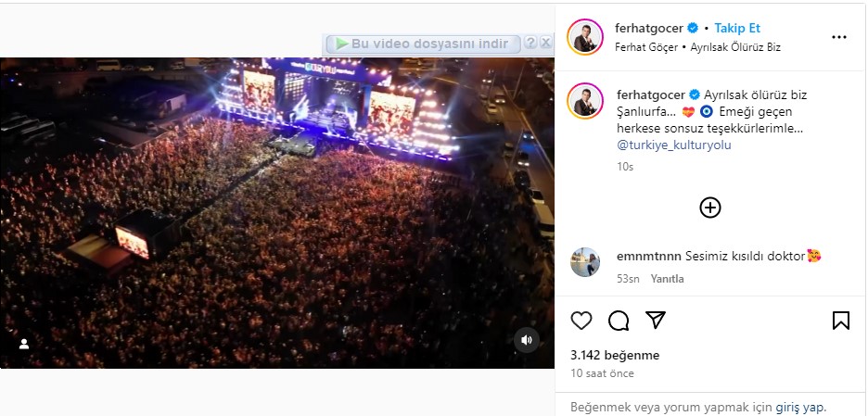Open the download bar help question mark
Viewport: 868px width, 416px height.
pos(530,43)
